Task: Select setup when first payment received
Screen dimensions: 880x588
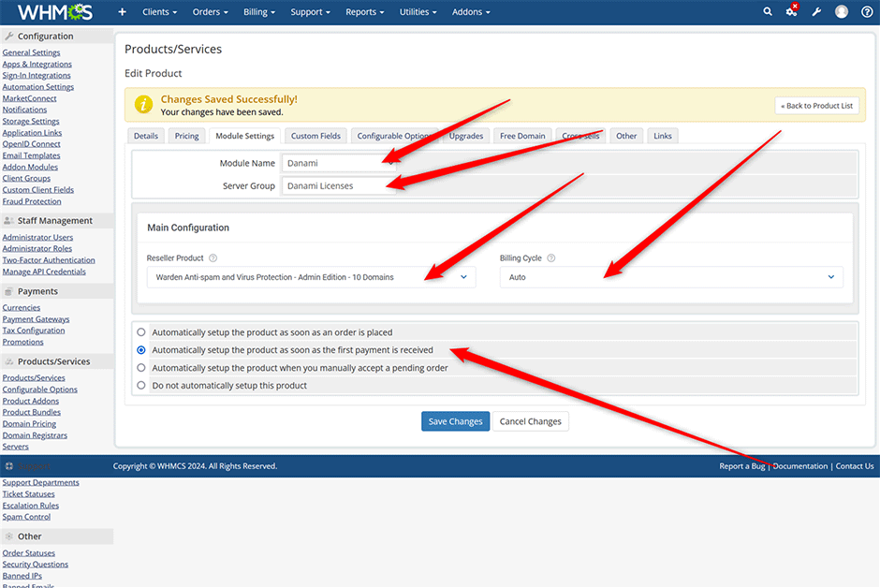Action: pos(140,350)
